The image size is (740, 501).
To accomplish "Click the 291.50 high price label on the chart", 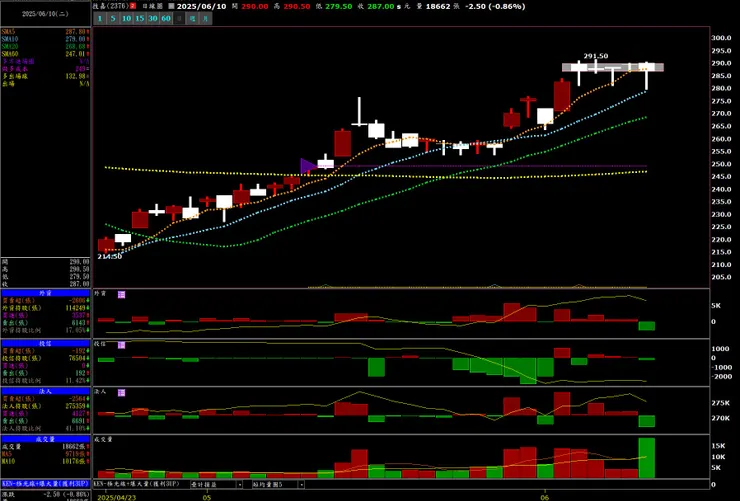I will click(596, 56).
